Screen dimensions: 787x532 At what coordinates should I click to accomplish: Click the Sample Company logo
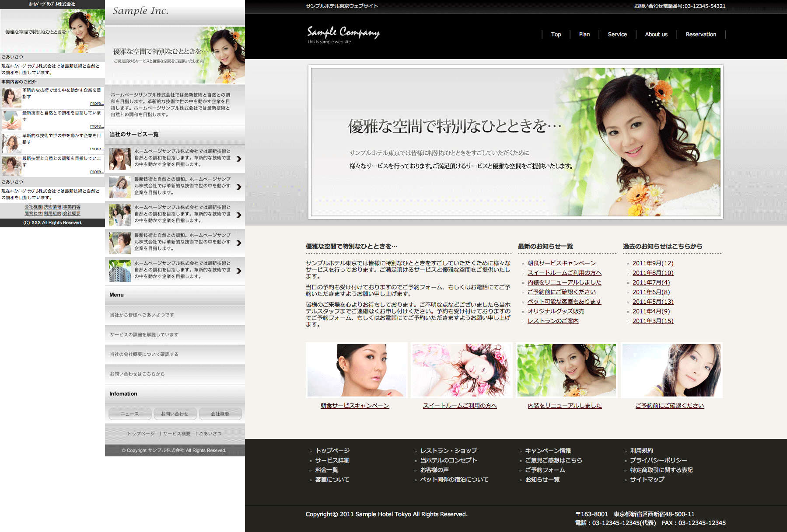343,34
